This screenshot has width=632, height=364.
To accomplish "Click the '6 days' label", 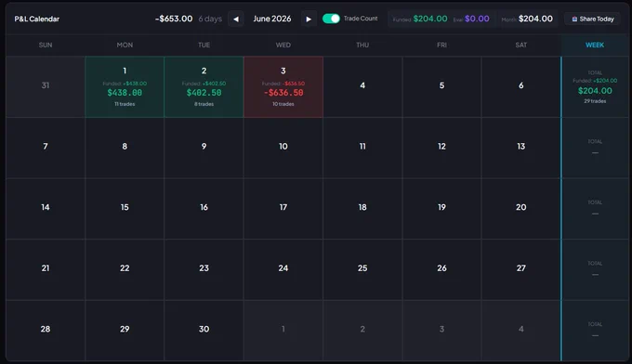I will point(210,19).
